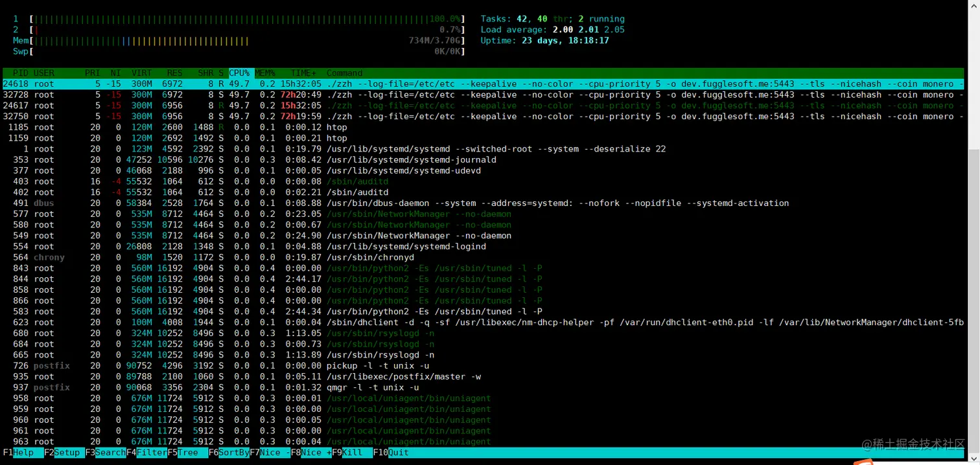980x465 pixels.
Task: Sort by the VIRT column header
Action: coord(142,73)
